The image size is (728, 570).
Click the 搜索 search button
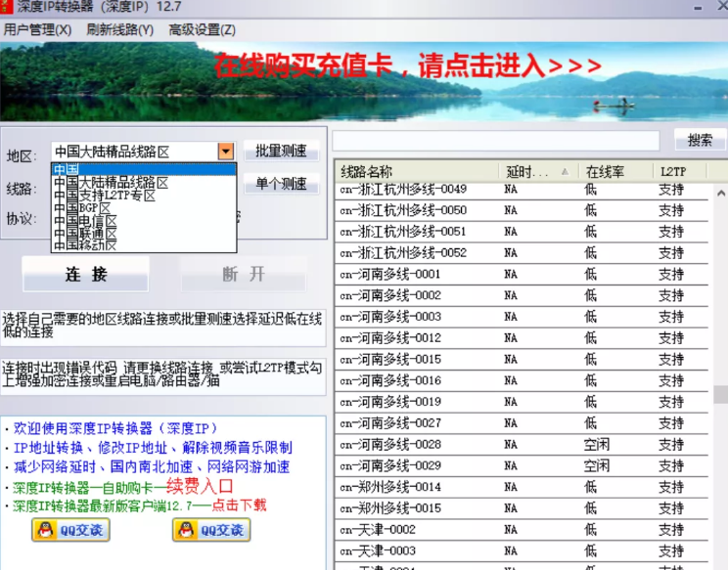(x=700, y=140)
